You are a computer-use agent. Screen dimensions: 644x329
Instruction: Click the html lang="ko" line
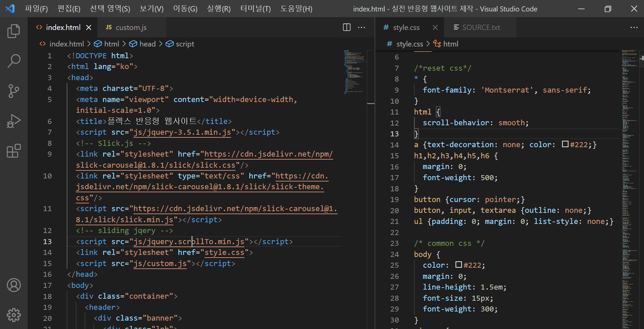[102, 67]
